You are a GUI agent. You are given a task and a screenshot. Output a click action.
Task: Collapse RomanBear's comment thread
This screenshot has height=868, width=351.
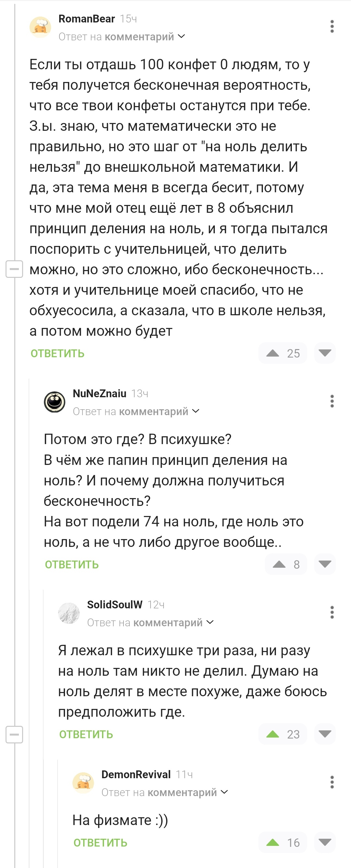[14, 269]
